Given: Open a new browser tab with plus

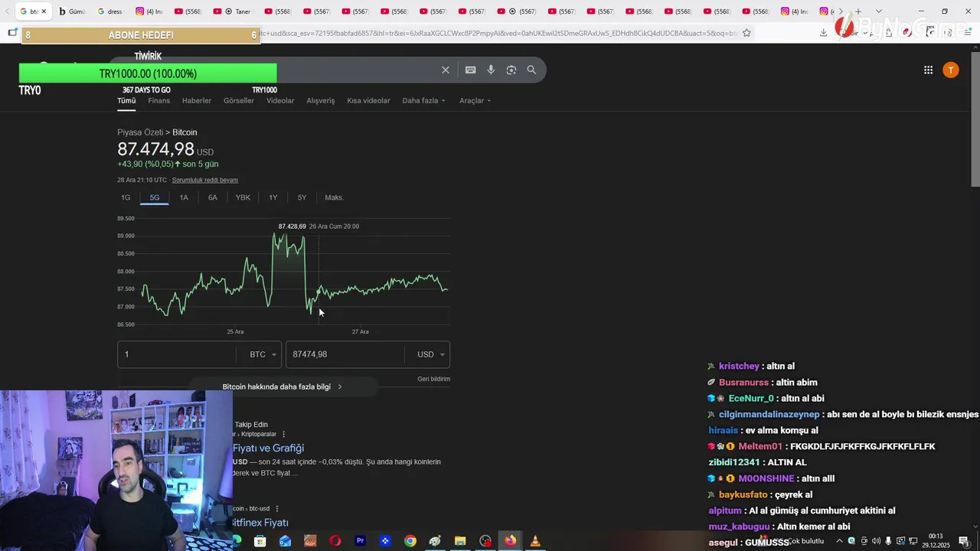Looking at the screenshot, I should click(858, 11).
